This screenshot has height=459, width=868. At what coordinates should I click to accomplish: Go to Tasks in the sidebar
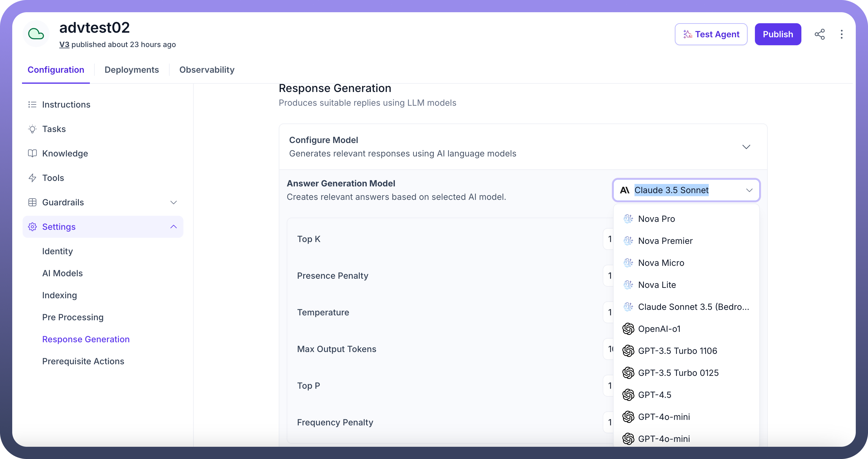tap(103, 129)
